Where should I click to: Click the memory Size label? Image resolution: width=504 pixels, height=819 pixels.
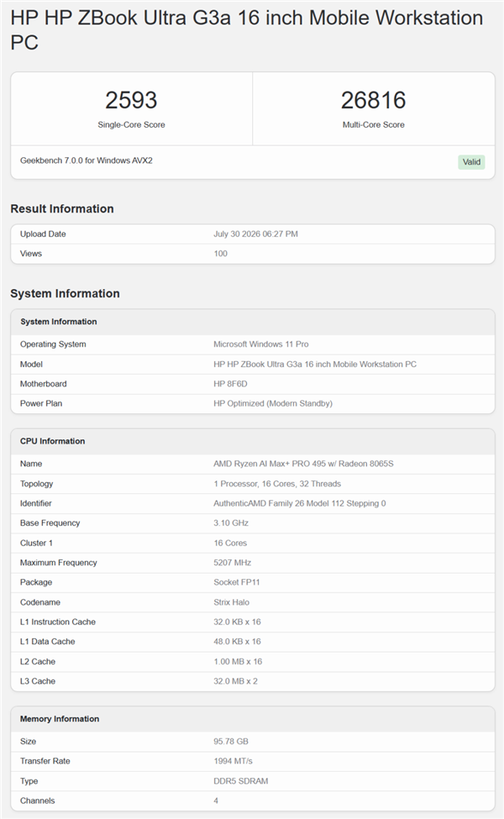point(29,742)
